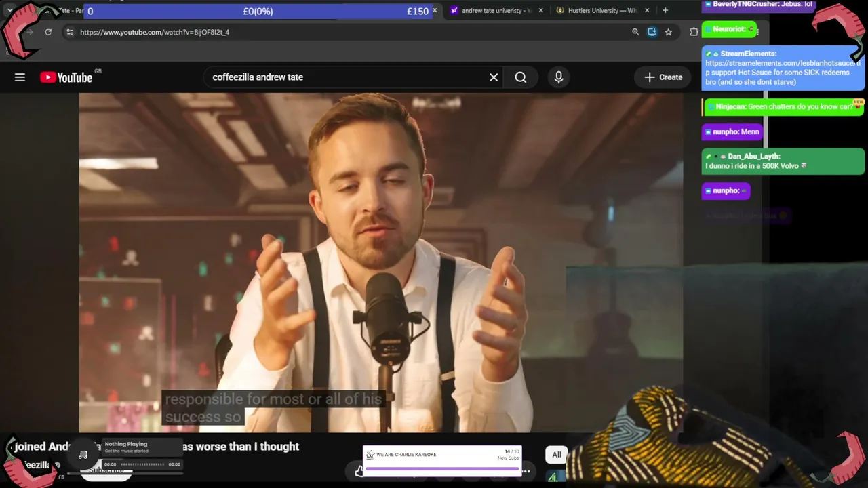Bookmark this page with the star
The height and width of the screenshot is (488, 868).
[x=669, y=32]
